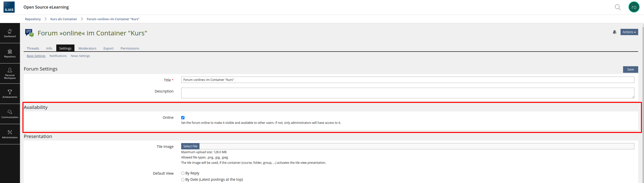Click the Description text area
The width and height of the screenshot is (644, 183).
click(408, 93)
